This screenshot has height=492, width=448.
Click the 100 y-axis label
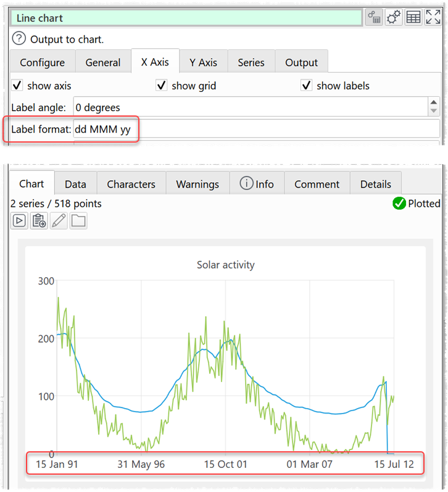pos(46,396)
